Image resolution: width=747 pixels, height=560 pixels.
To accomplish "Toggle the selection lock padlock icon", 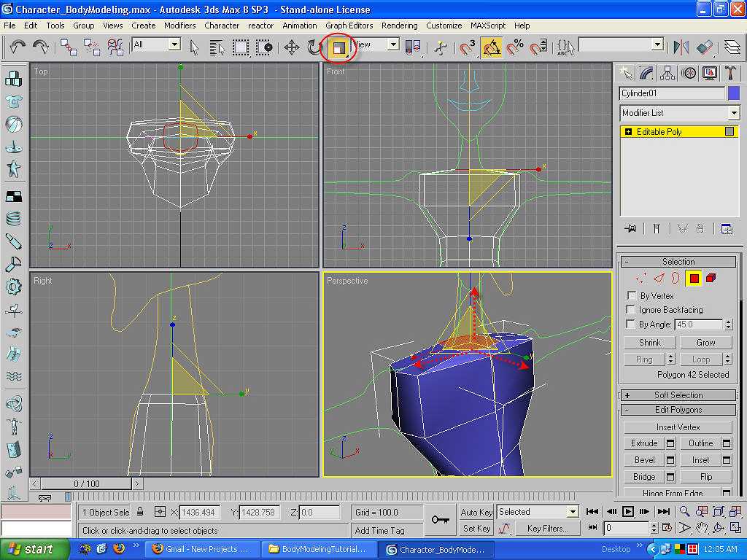I will (140, 512).
